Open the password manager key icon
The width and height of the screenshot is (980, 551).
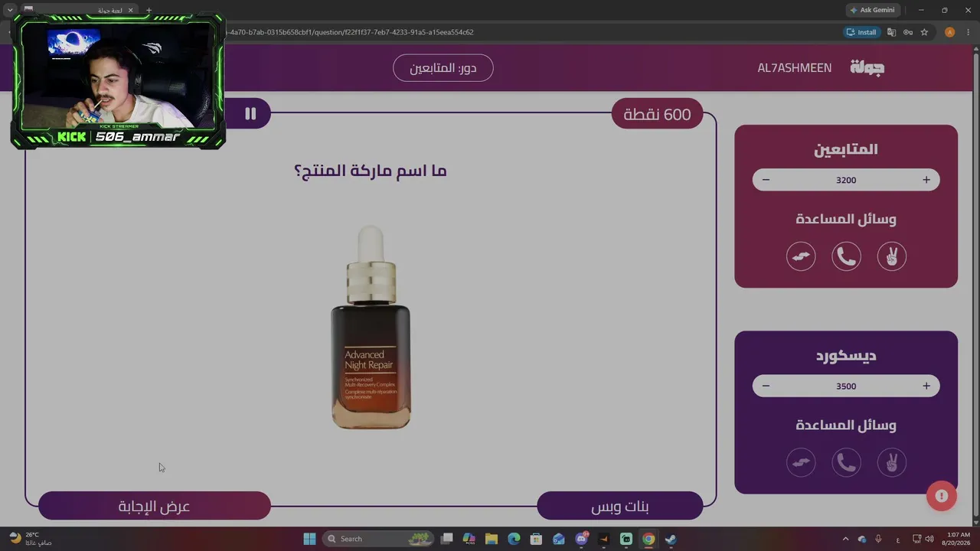(x=908, y=32)
